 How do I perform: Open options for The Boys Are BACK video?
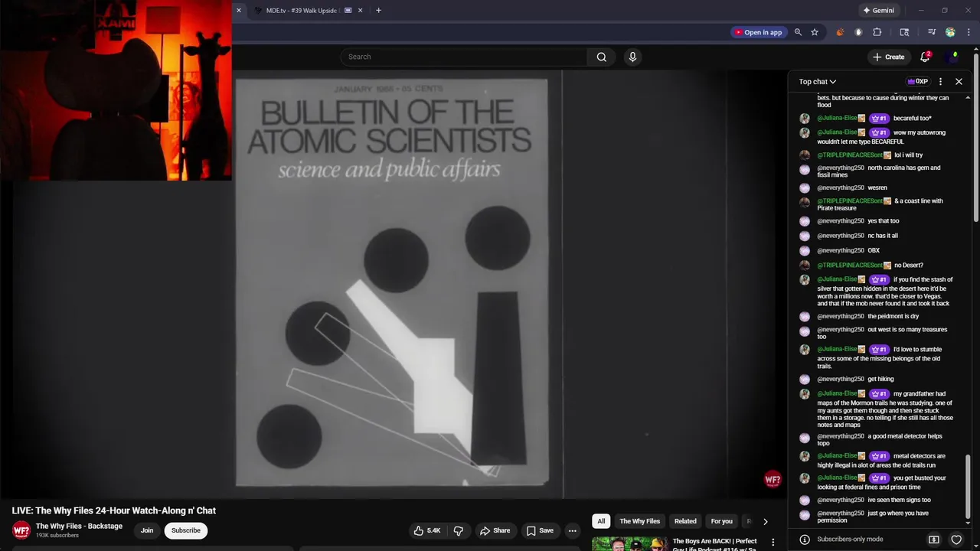(x=773, y=543)
